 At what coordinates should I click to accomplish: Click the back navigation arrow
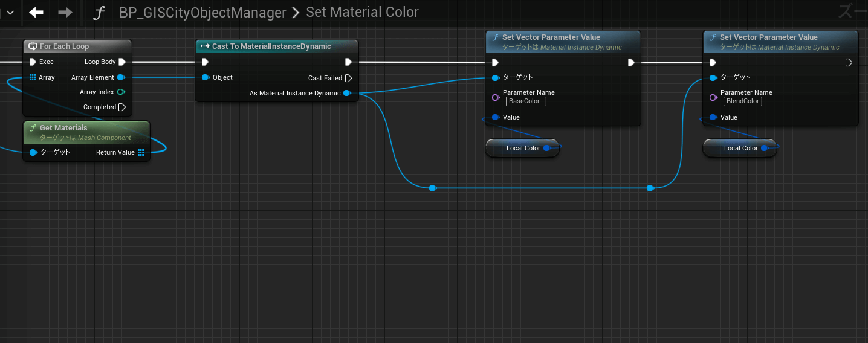36,13
